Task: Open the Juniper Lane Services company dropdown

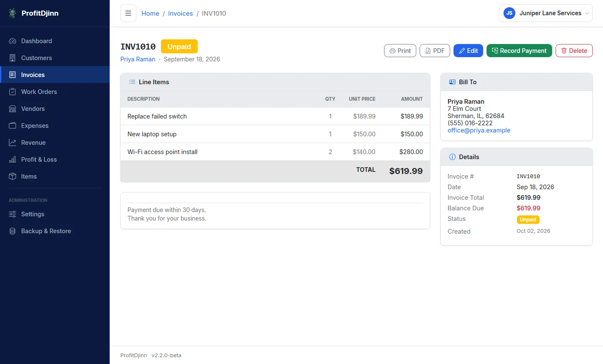Action: point(546,13)
